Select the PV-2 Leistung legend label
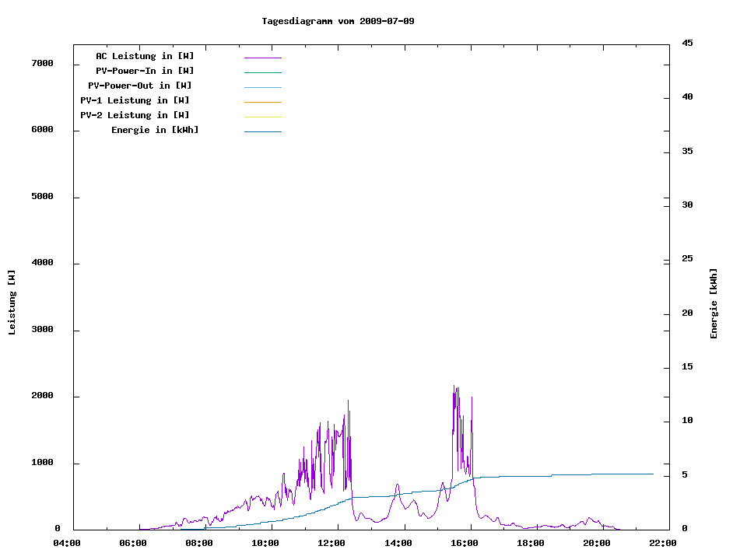The height and width of the screenshot is (560, 747). pyautogui.click(x=135, y=115)
